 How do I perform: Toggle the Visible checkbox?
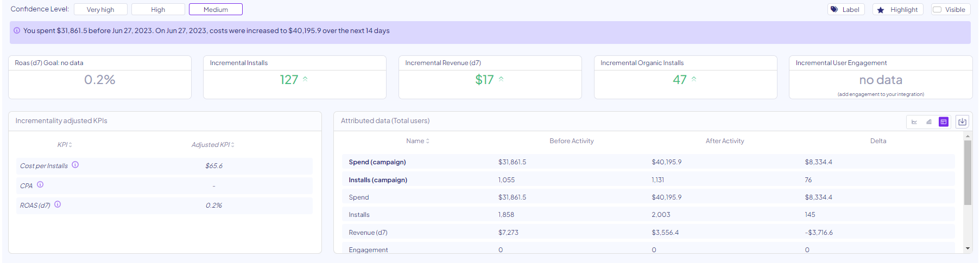pos(937,10)
